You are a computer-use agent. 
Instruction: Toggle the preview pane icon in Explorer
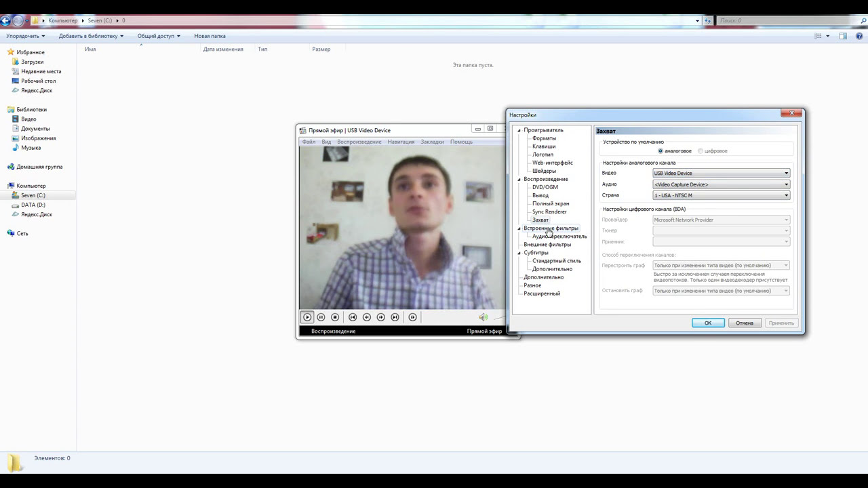[x=843, y=36]
